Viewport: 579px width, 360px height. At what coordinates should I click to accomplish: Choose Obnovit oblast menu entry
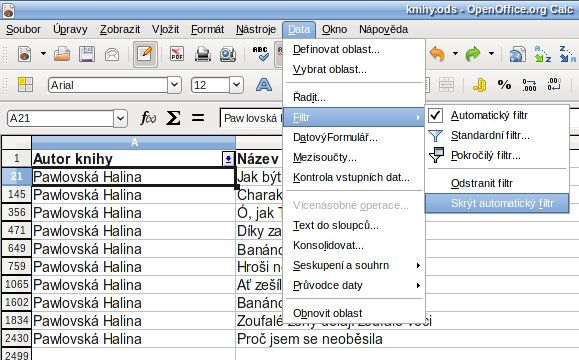pos(354,313)
